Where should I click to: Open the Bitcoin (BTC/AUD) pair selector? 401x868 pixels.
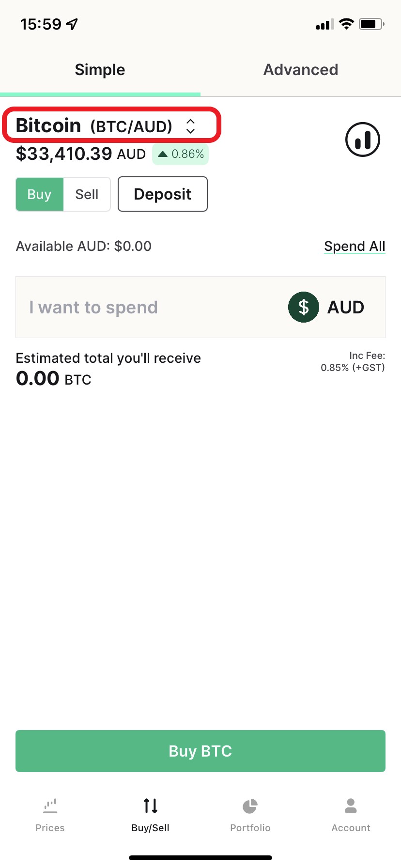[111, 125]
